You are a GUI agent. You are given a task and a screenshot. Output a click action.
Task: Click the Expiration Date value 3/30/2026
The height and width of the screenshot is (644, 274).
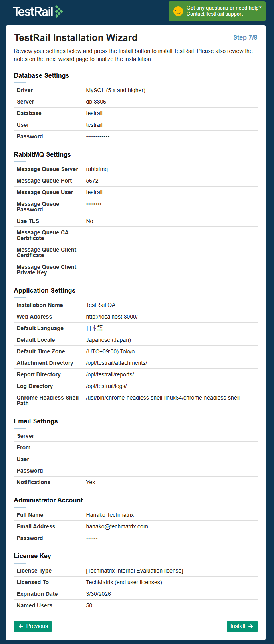pos(98,594)
